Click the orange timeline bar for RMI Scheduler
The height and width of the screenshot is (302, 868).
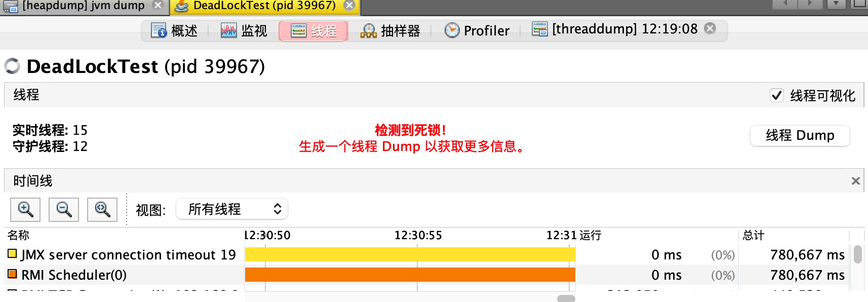tap(410, 275)
